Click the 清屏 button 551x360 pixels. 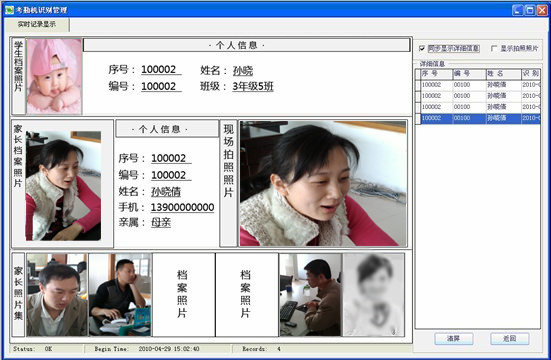[453, 339]
